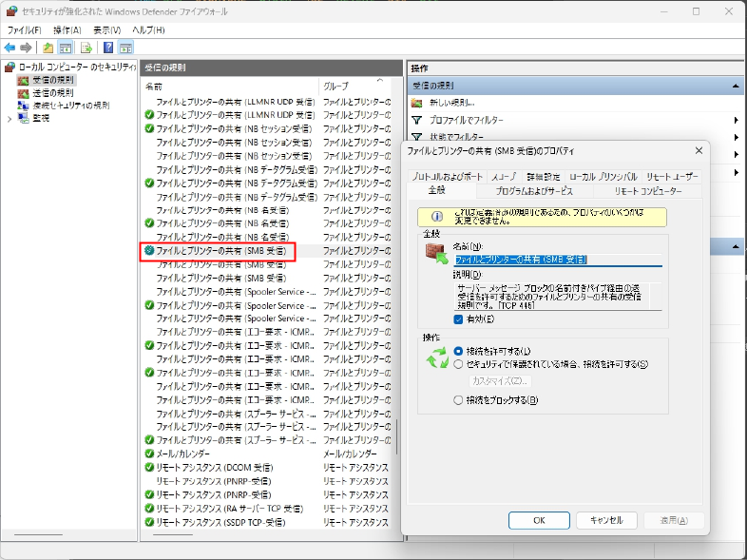Click the Back arrow toolbar icon
Viewport: 747px width, 560px height.
point(10,48)
